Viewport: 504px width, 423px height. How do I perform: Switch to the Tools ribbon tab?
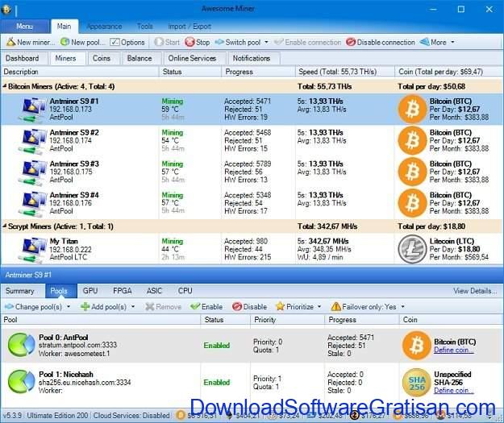(144, 27)
